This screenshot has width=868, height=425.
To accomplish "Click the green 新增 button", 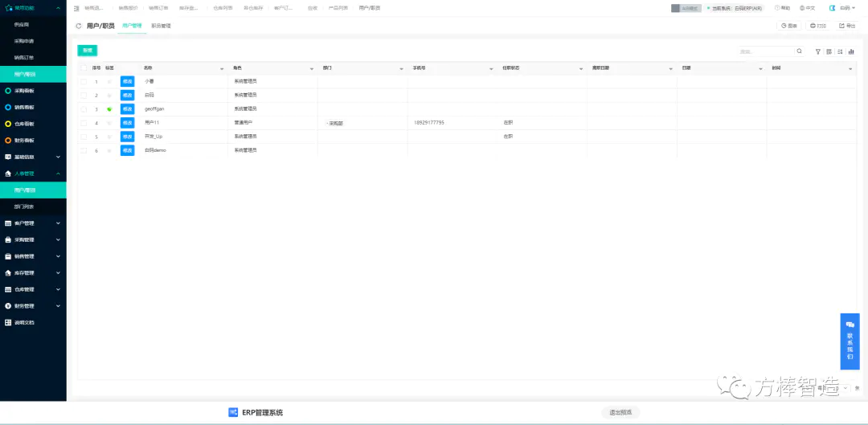I will pyautogui.click(x=87, y=50).
